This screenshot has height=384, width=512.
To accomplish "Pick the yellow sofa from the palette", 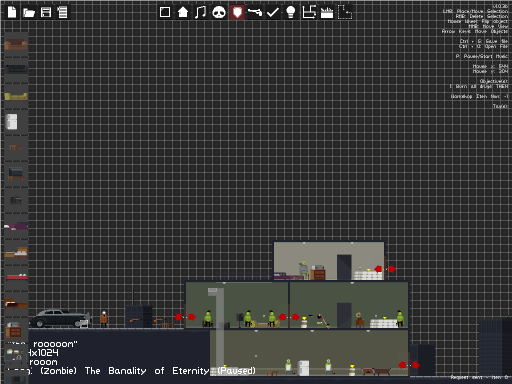I will [16, 96].
